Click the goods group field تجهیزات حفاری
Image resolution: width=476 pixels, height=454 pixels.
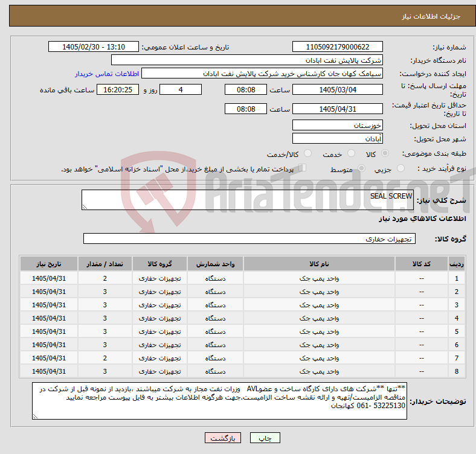pos(249,238)
